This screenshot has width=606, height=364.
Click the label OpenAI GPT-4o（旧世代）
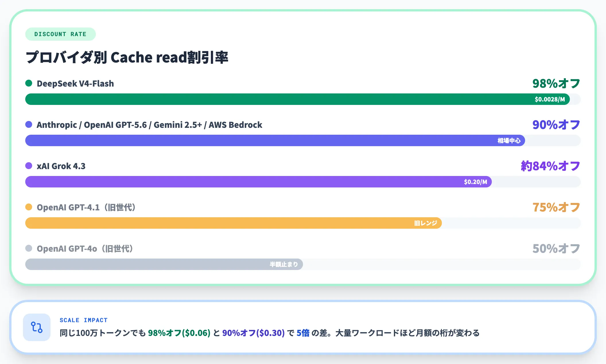coord(85,248)
